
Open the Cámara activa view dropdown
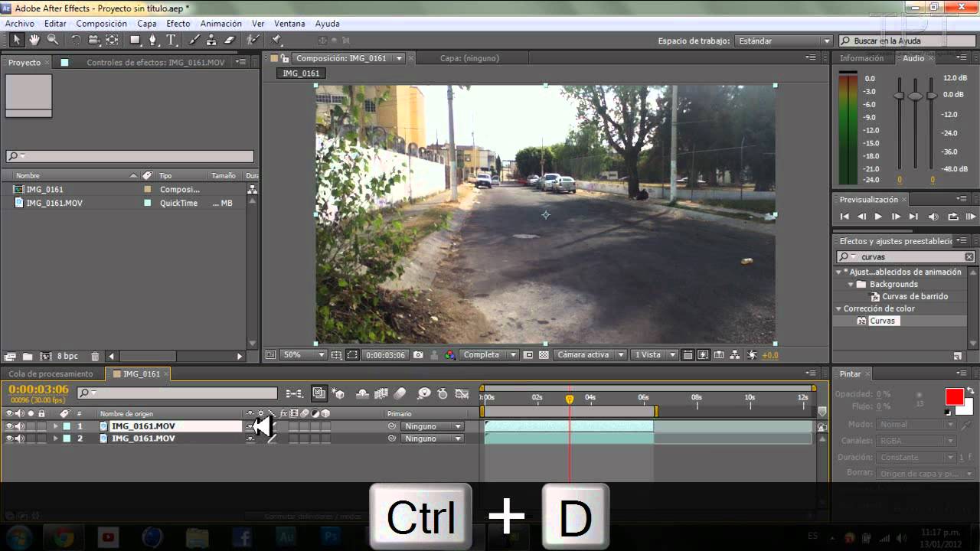(x=590, y=355)
